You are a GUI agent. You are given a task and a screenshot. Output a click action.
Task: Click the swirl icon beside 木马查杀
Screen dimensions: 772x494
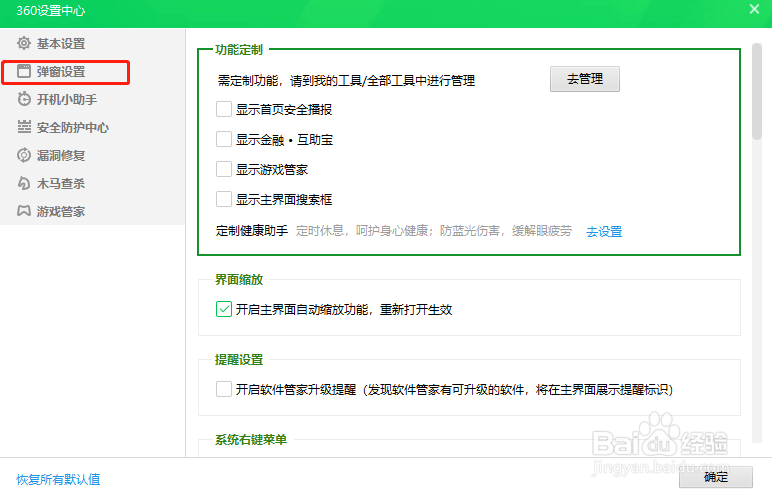pos(24,183)
